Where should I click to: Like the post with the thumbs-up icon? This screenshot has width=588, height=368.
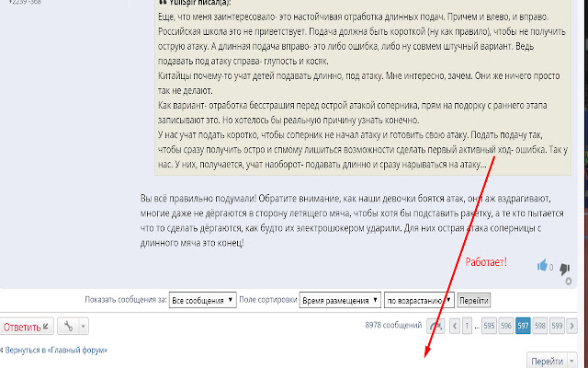pos(542,266)
